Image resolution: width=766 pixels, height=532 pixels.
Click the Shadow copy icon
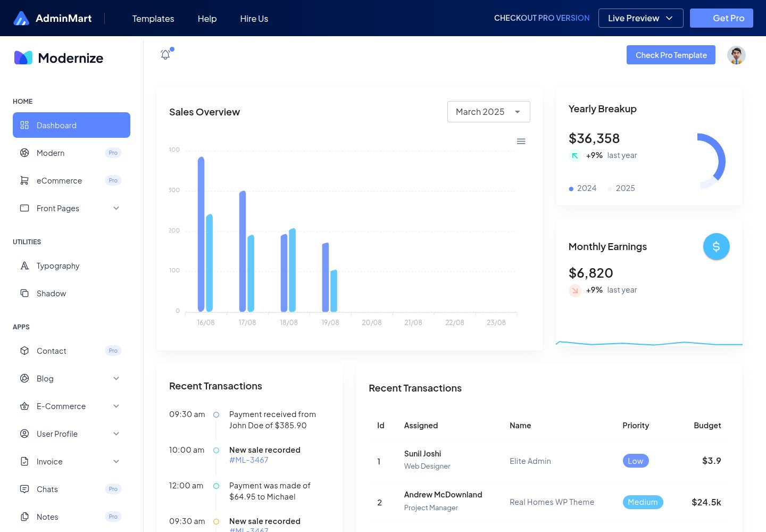click(24, 293)
